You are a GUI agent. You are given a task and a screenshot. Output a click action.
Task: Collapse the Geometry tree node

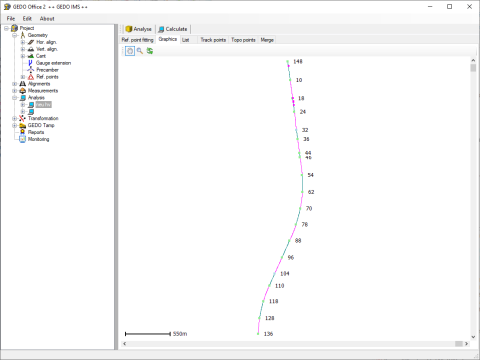tap(15, 35)
